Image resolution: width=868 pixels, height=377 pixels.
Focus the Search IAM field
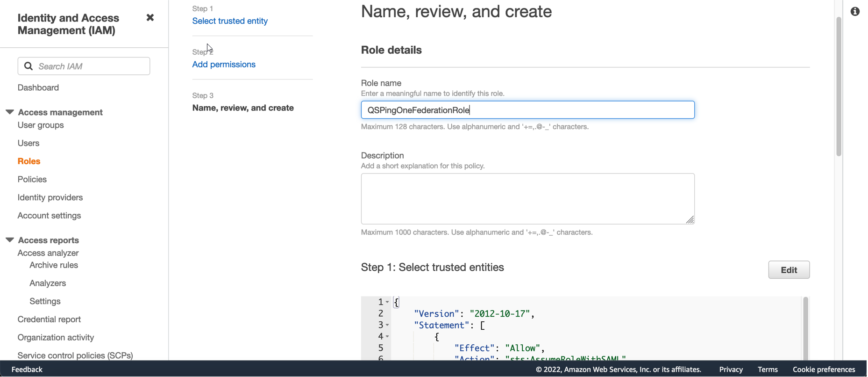84,66
